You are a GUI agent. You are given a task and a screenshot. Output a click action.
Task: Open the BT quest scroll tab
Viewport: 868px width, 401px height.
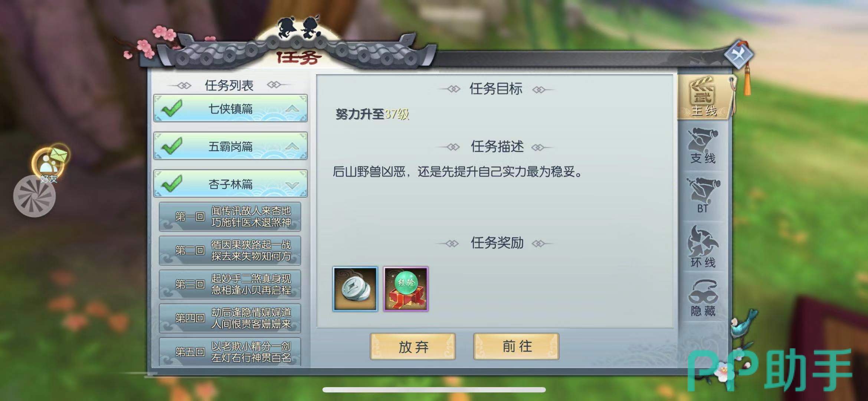click(x=703, y=196)
